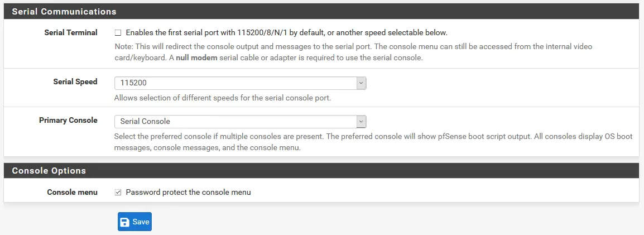Click the chevron on the Primary Console selector
The image size is (644, 235).
click(361, 121)
